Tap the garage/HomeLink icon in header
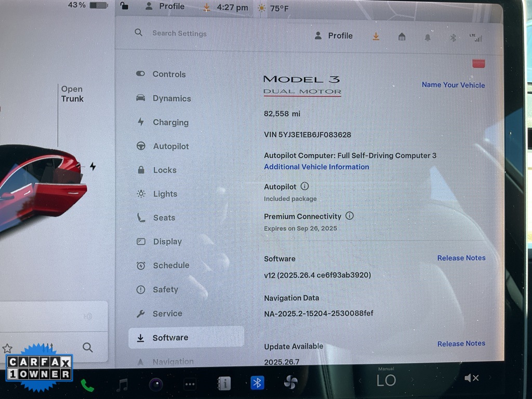Viewport: 532px width, 399px height. pos(402,37)
